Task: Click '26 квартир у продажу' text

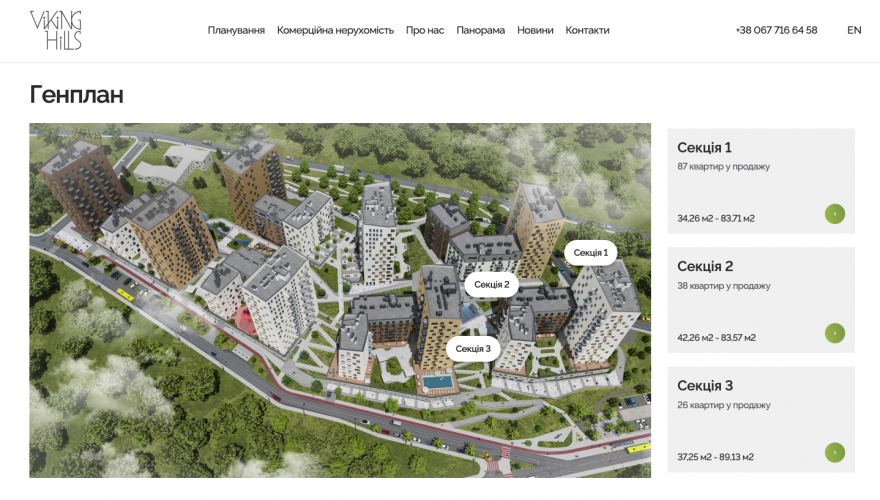Action: click(x=724, y=405)
